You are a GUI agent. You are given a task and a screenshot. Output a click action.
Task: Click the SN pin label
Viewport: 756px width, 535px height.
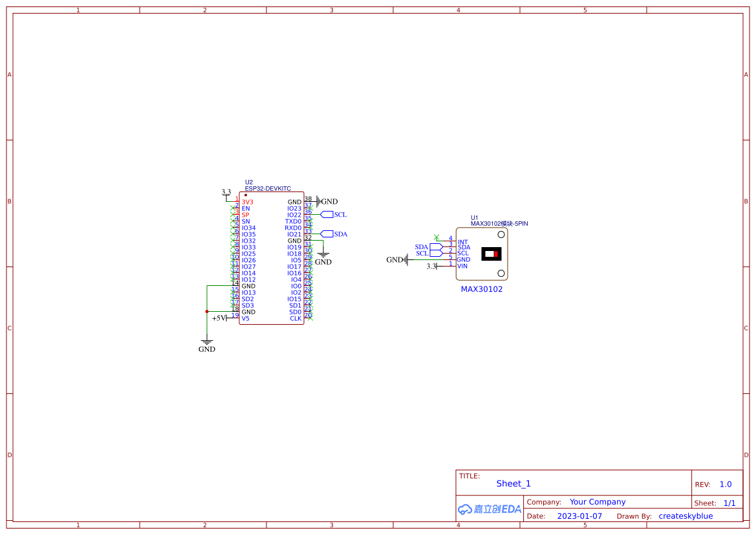(x=246, y=221)
